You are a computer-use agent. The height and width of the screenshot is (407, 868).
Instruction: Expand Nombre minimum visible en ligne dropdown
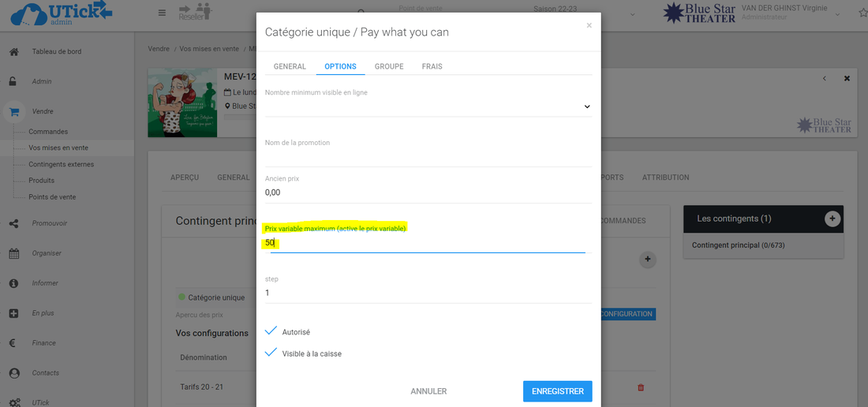pos(586,106)
